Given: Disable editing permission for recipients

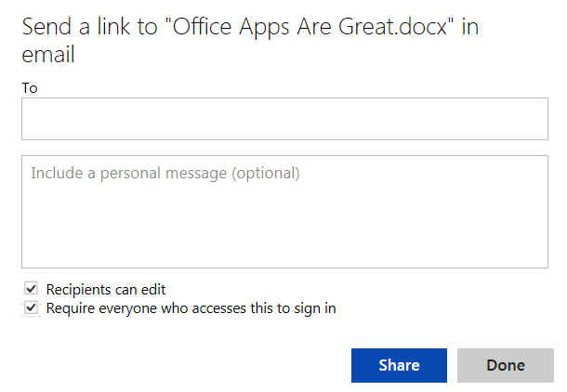Looking at the screenshot, I should [x=32, y=290].
